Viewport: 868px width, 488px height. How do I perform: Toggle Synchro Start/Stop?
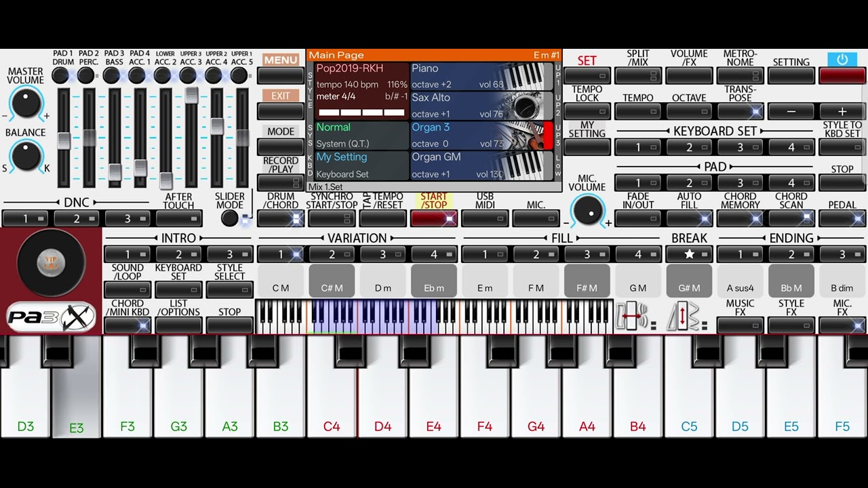(332, 218)
